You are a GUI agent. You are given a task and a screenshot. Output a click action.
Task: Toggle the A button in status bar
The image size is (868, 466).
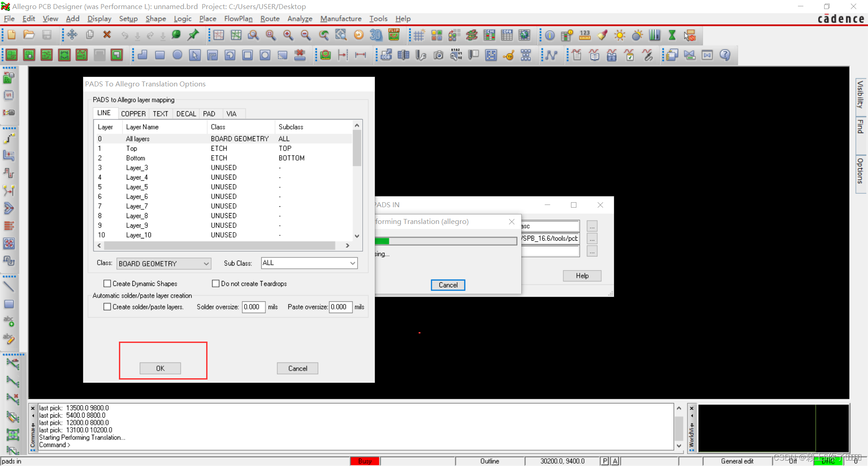[615, 461]
